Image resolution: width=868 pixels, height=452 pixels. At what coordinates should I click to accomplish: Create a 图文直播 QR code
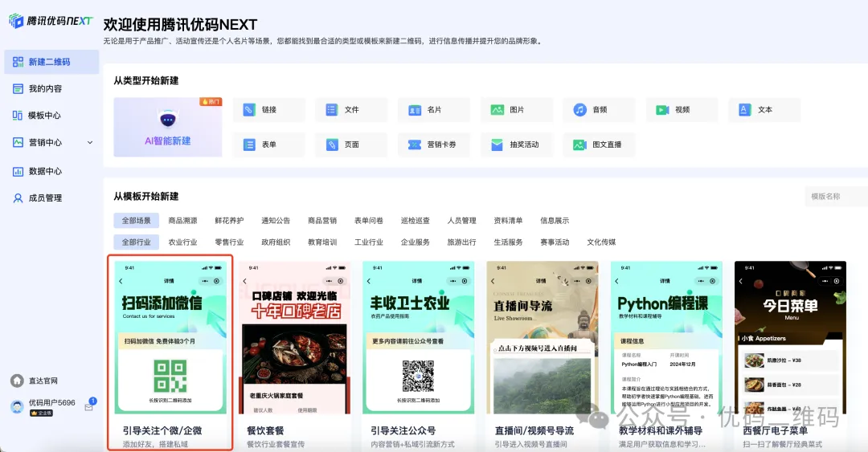(x=600, y=145)
